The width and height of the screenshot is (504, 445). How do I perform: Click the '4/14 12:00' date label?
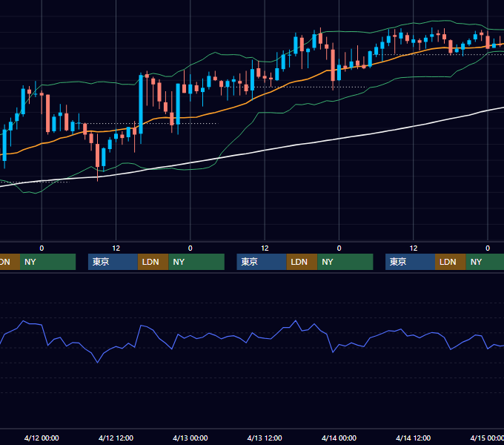[x=413, y=438]
